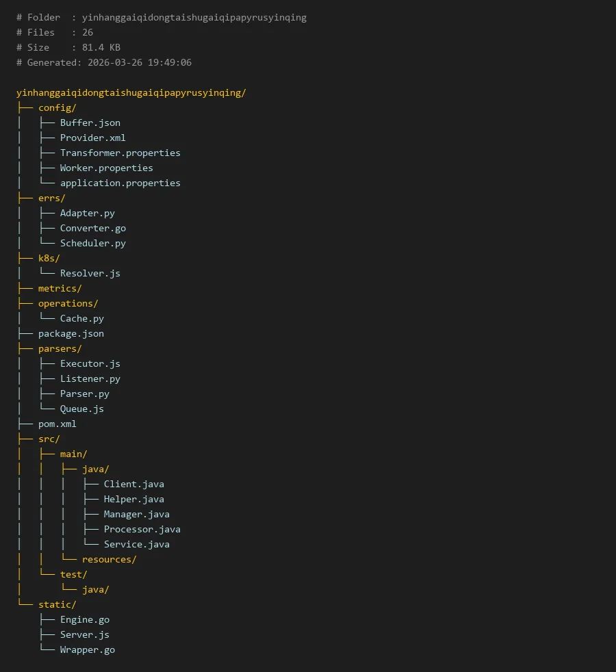This screenshot has height=672, width=616.
Task: Click the config/ folder entry
Action: pos(57,107)
